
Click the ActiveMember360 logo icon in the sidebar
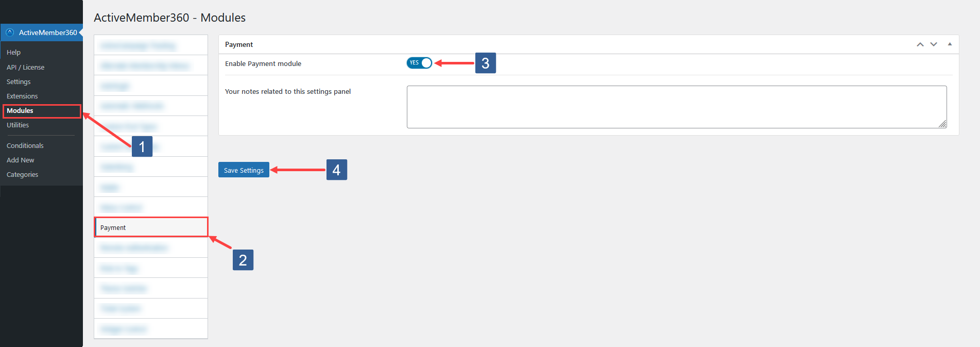pyautogui.click(x=9, y=32)
